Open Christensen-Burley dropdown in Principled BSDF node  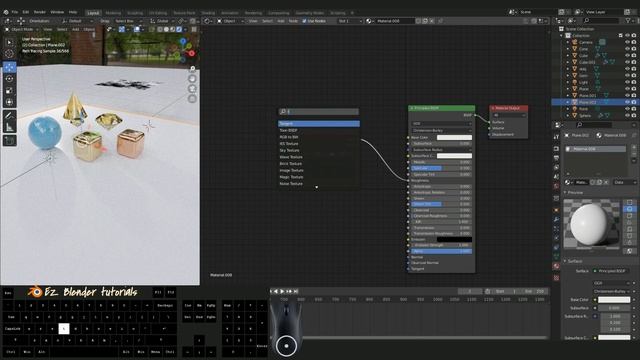point(442,131)
